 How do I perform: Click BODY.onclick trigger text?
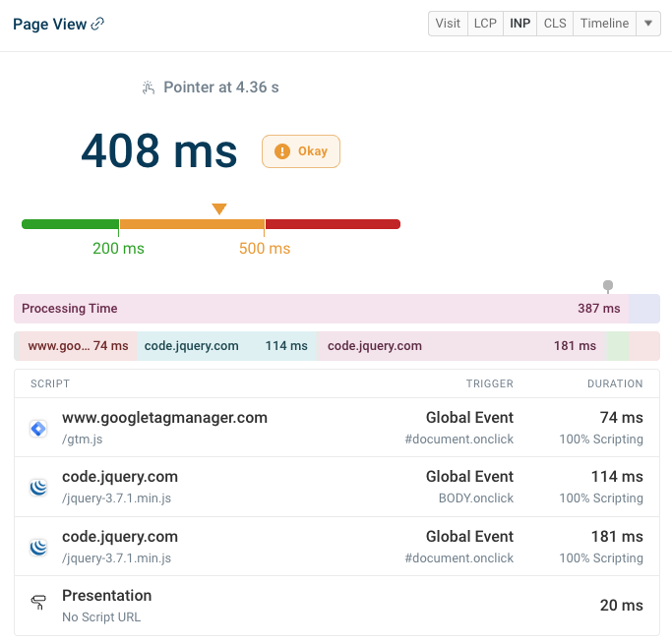476,498
